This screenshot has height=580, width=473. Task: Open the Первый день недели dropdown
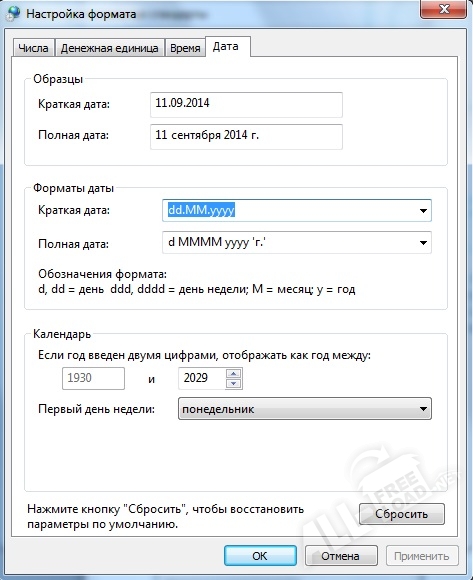(x=305, y=409)
